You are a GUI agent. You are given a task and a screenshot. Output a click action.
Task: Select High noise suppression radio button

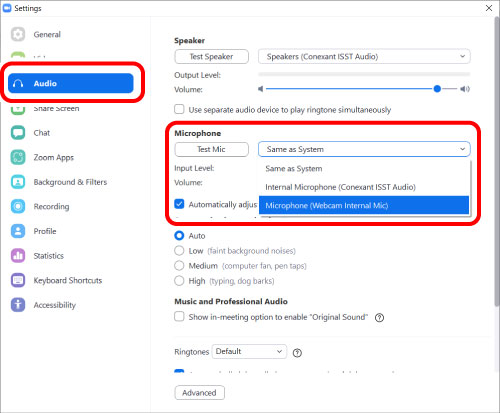point(179,281)
